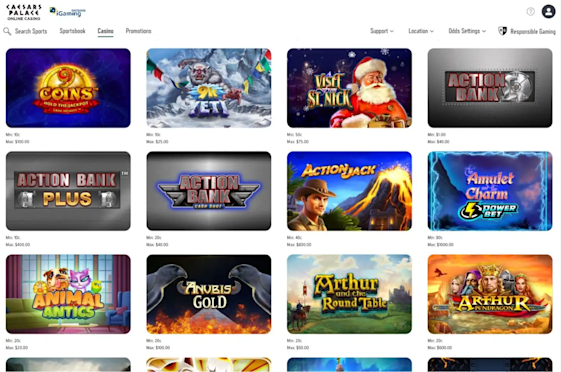The image size is (561, 372).
Task: Launch the Arthur Pendragon game
Action: (490, 294)
